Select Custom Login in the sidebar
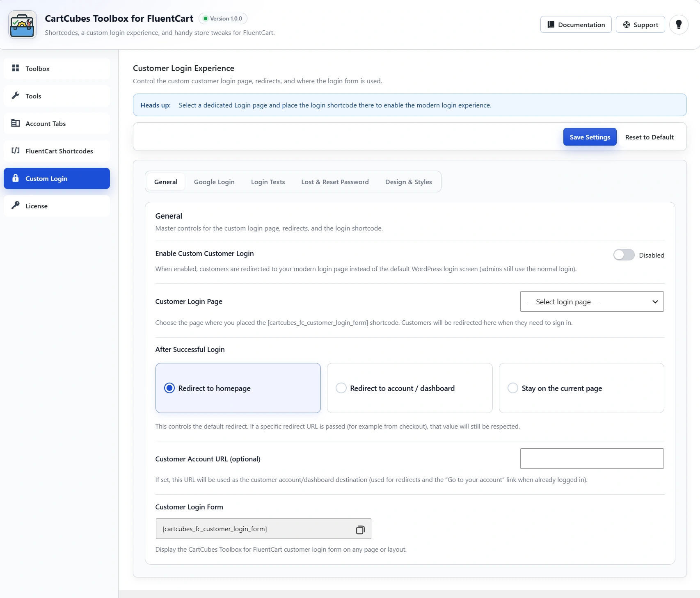Image resolution: width=700 pixels, height=598 pixels. (x=57, y=178)
